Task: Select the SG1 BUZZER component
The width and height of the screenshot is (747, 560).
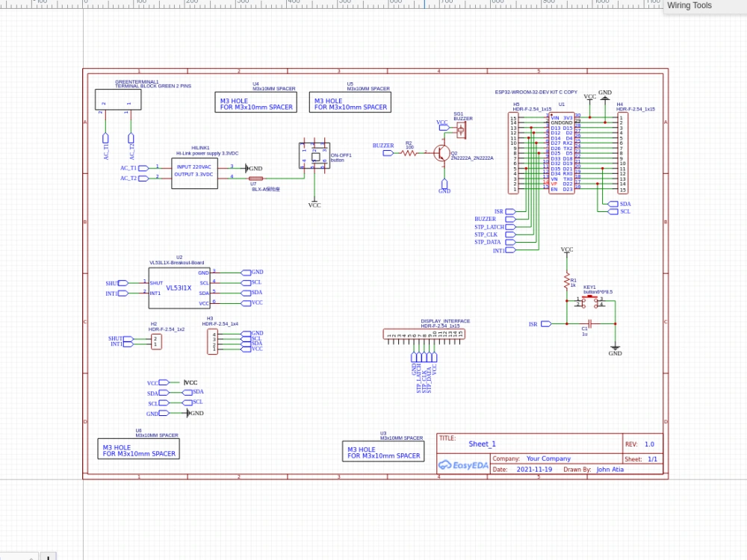Action: (x=461, y=130)
